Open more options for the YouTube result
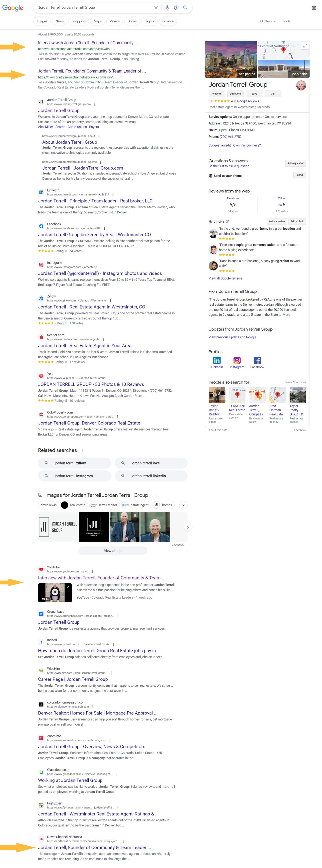322x868 pixels. coord(92,571)
